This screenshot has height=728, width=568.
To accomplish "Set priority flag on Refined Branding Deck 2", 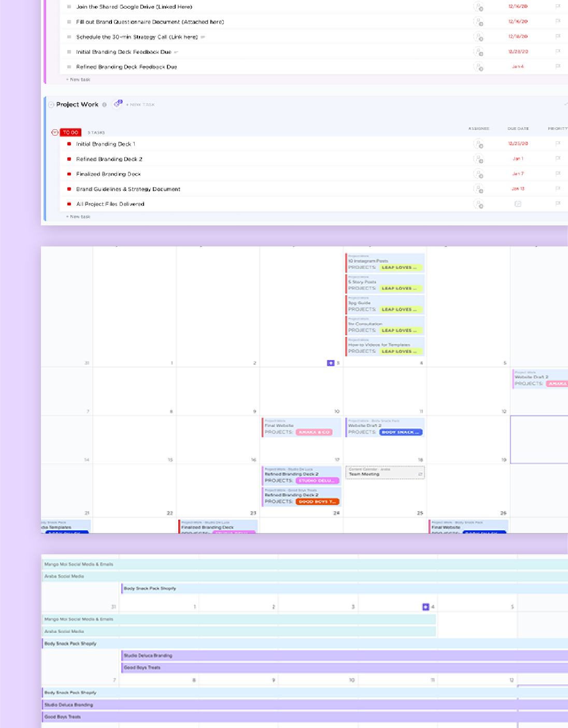I will pyautogui.click(x=558, y=159).
